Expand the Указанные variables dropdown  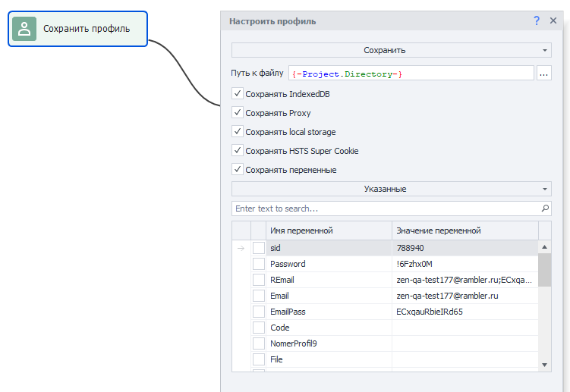click(x=391, y=189)
